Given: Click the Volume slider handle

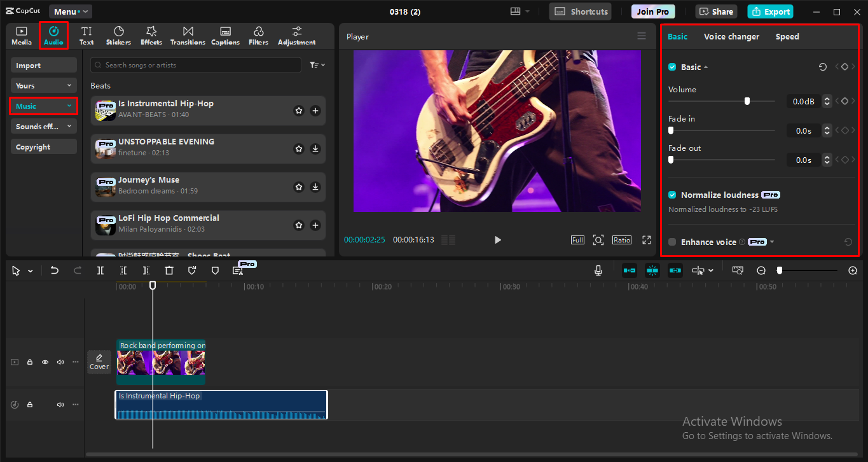Looking at the screenshot, I should [x=747, y=101].
